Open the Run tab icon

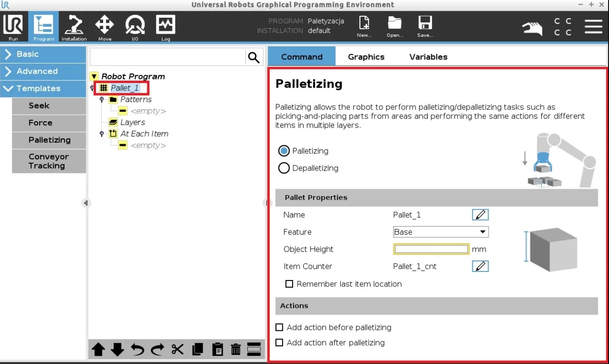click(13, 27)
